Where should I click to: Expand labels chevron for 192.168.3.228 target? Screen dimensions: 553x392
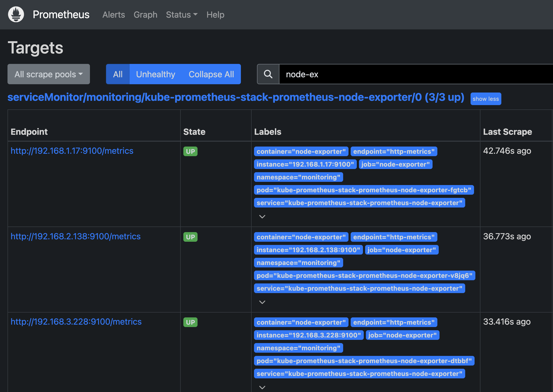point(262,387)
